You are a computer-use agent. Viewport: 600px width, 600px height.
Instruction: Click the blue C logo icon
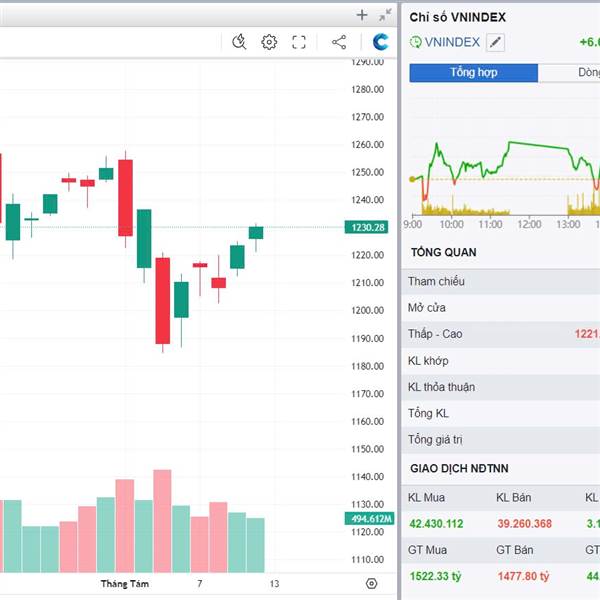pyautogui.click(x=381, y=42)
